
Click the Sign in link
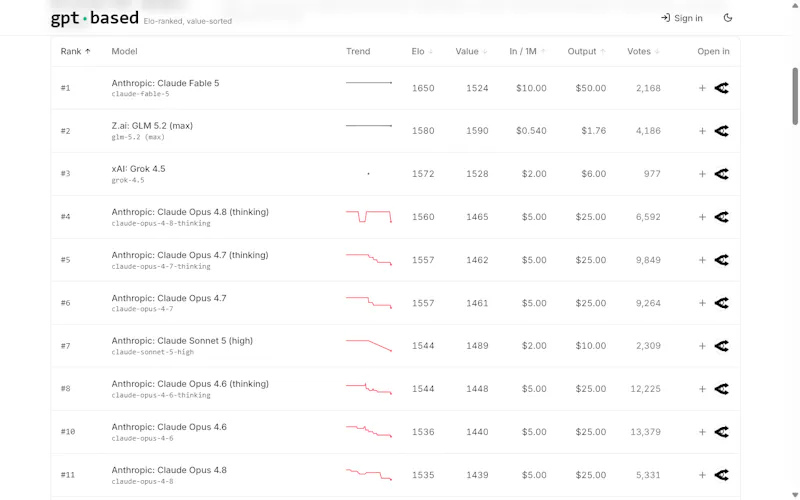[682, 18]
